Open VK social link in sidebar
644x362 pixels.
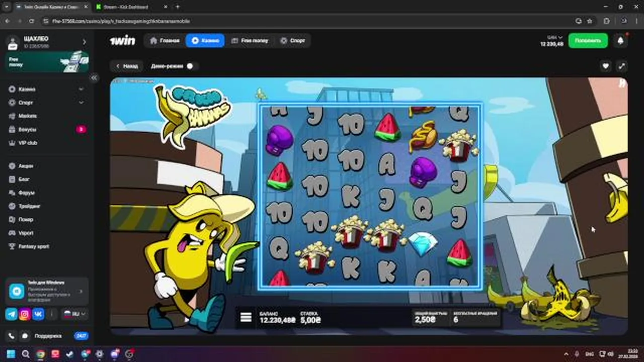click(x=38, y=314)
